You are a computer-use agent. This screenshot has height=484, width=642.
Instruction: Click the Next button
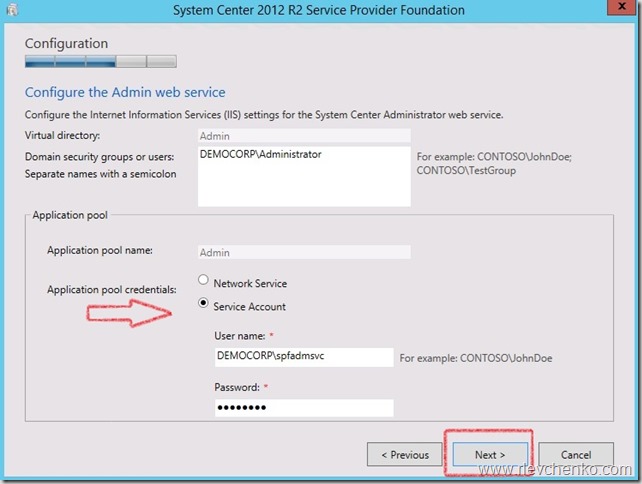(x=490, y=455)
